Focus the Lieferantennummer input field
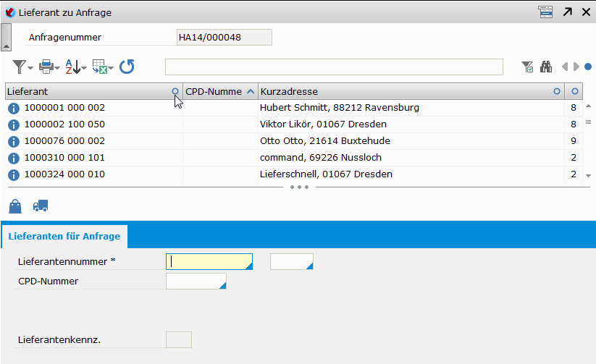Screen dimensions: 596x364 [x=209, y=262]
